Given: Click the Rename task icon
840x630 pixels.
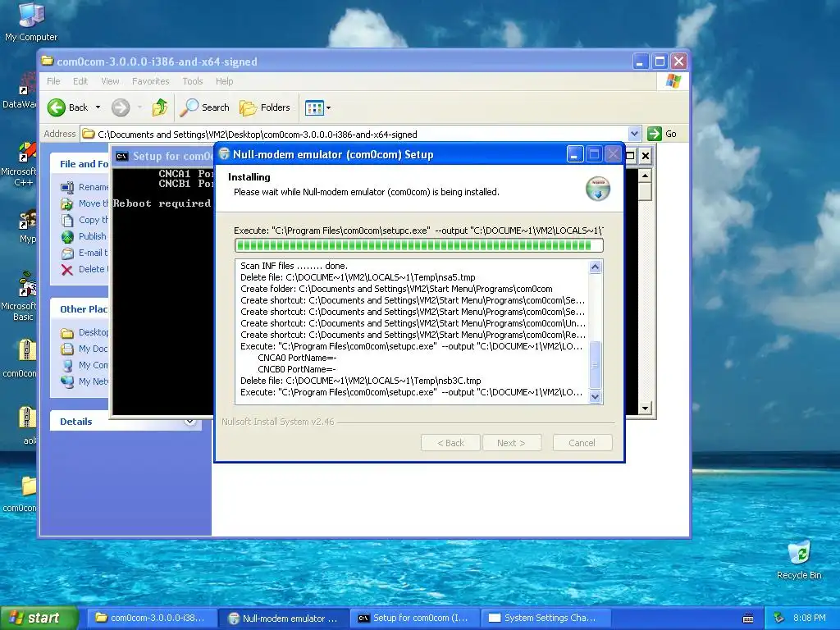Looking at the screenshot, I should (67, 187).
